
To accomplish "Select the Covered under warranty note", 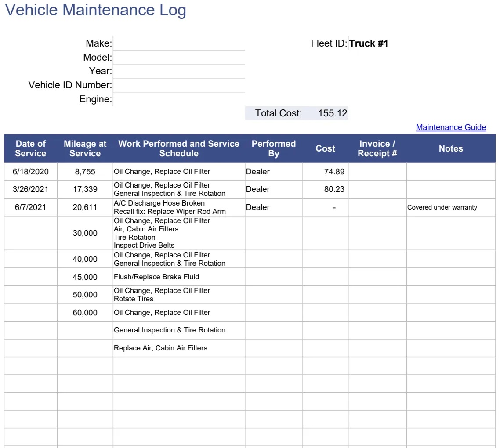I will (451, 207).
